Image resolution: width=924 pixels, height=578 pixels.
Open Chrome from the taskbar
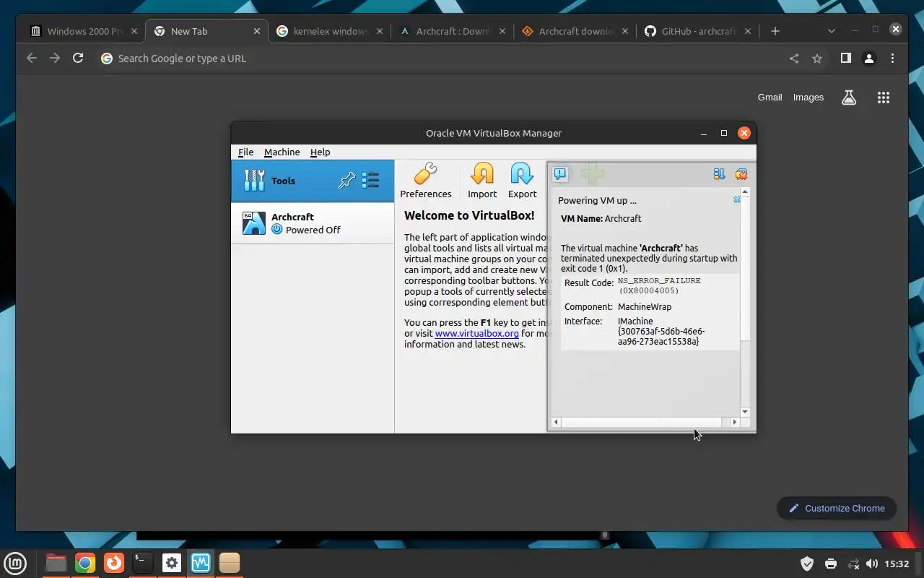pos(85,563)
